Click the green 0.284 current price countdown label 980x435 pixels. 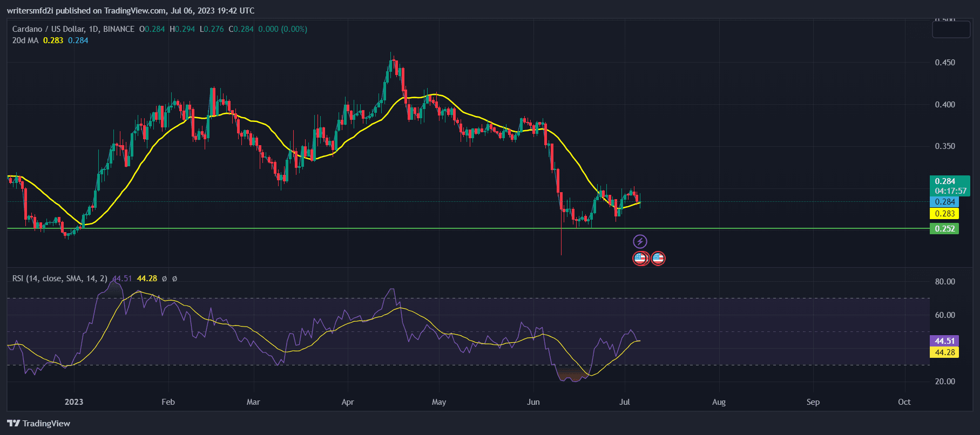click(x=949, y=186)
